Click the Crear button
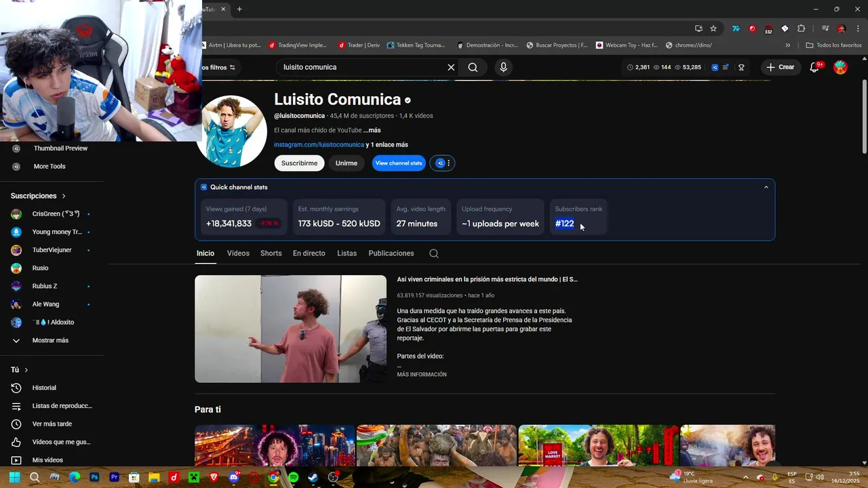 [x=780, y=67]
